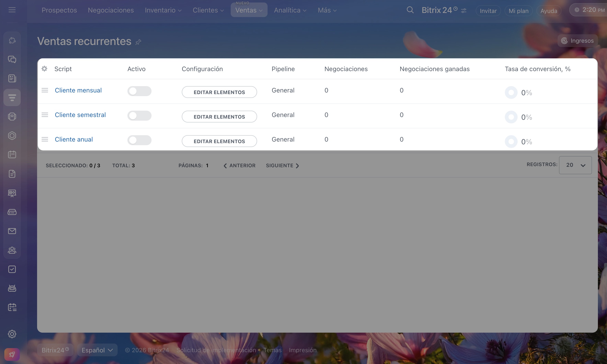Open the chat messenger sidebar icon
Viewport: 607px width, 364px height.
[x=12, y=59]
